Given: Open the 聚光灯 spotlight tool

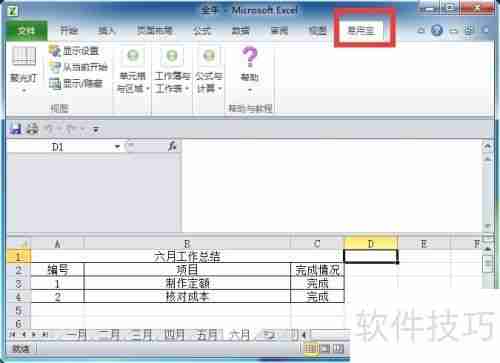Looking at the screenshot, I should 23,69.
